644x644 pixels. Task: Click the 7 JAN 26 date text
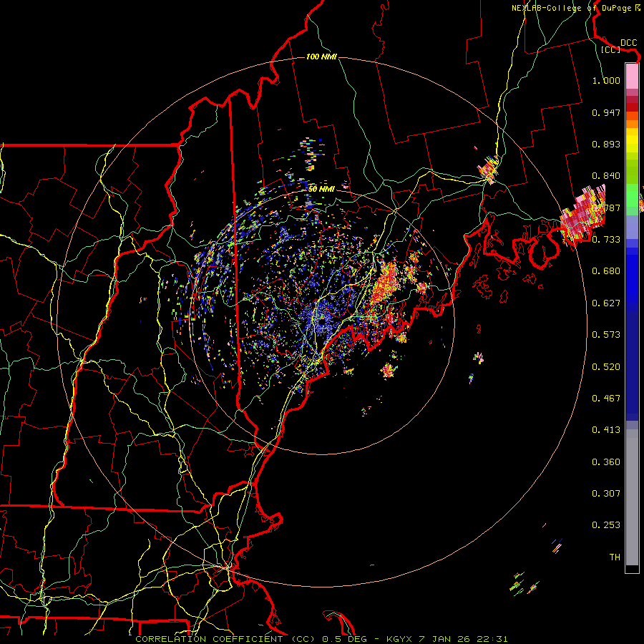point(444,639)
